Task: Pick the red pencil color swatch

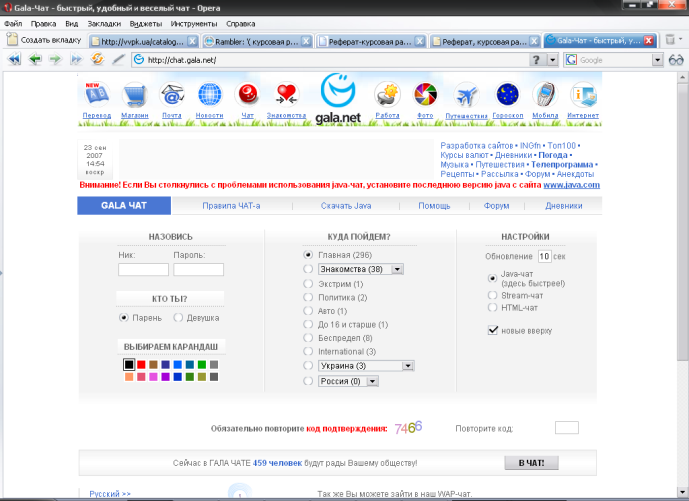Action: click(x=141, y=364)
